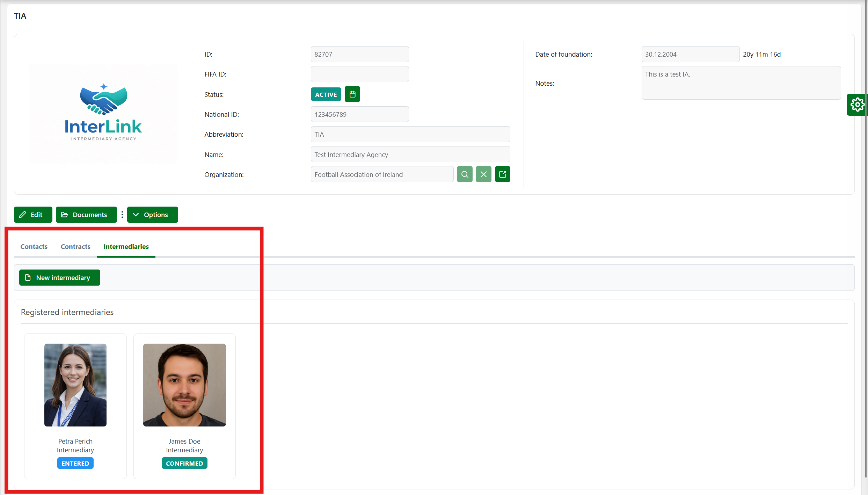Switch to the Contacts tab
This screenshot has width=868, height=495.
34,246
